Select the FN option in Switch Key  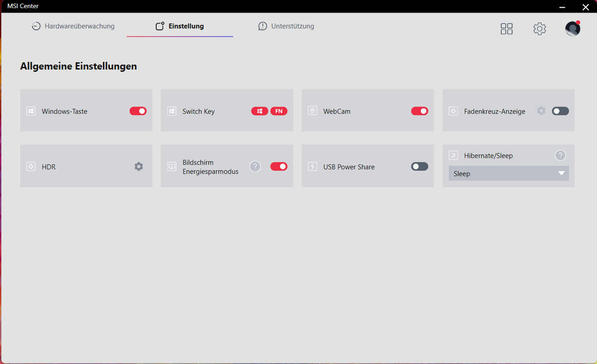[279, 111]
